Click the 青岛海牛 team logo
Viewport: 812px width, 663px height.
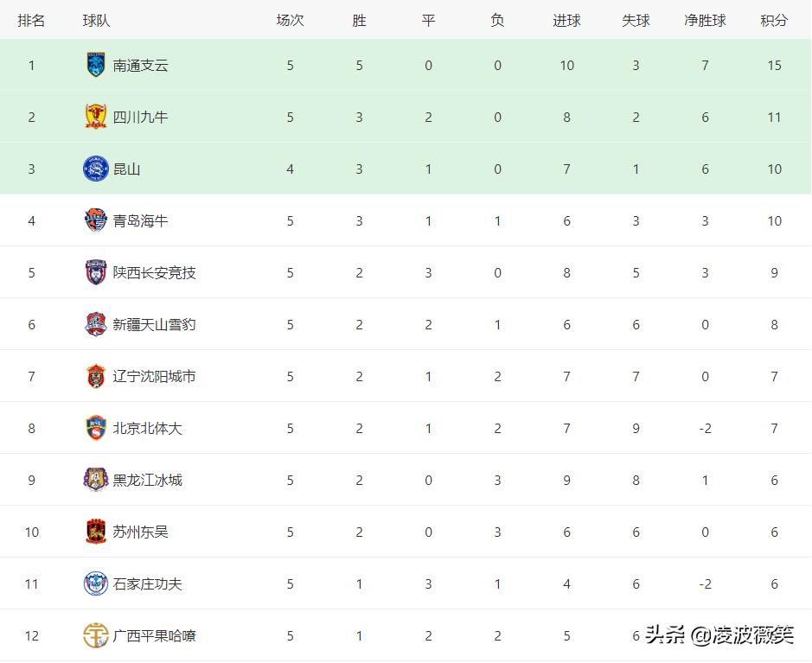[x=95, y=220]
